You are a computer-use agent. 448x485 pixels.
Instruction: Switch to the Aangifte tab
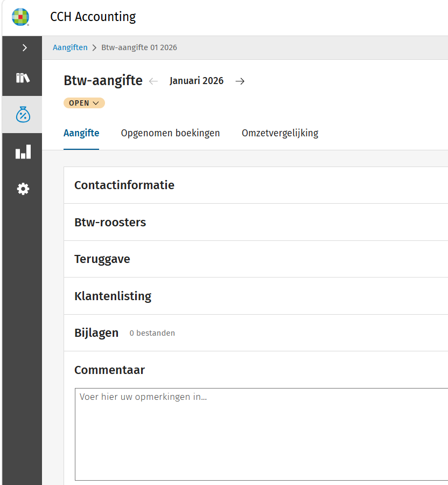(x=81, y=133)
